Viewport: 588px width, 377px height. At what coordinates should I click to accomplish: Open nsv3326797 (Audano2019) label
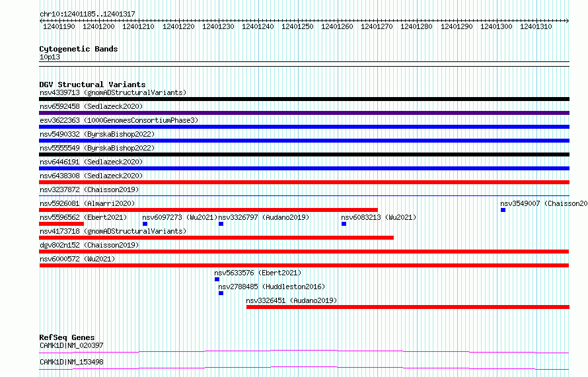click(x=264, y=217)
